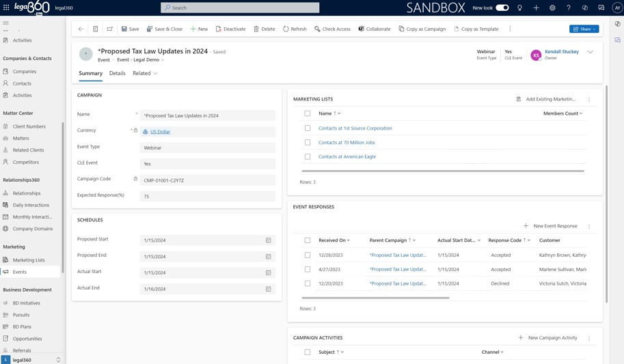Toggle the New look switch
The image size is (624, 364).
(502, 8)
